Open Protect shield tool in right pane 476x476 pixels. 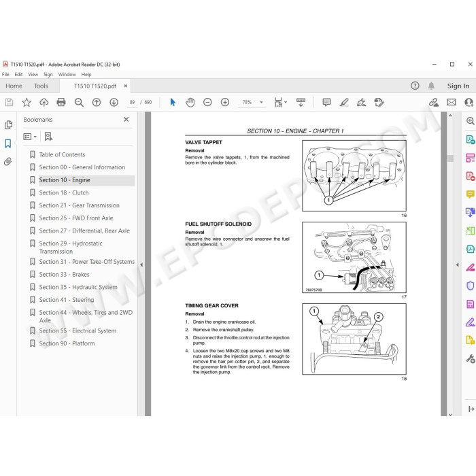point(470,286)
